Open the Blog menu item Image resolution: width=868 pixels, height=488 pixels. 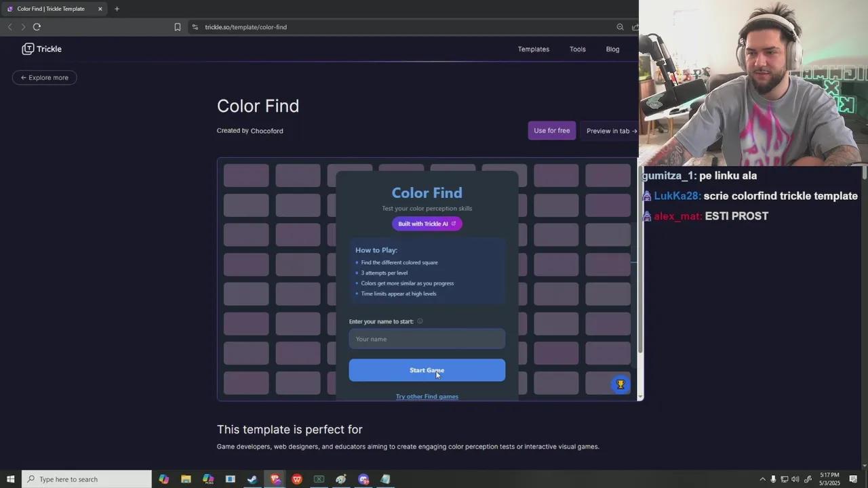point(612,49)
